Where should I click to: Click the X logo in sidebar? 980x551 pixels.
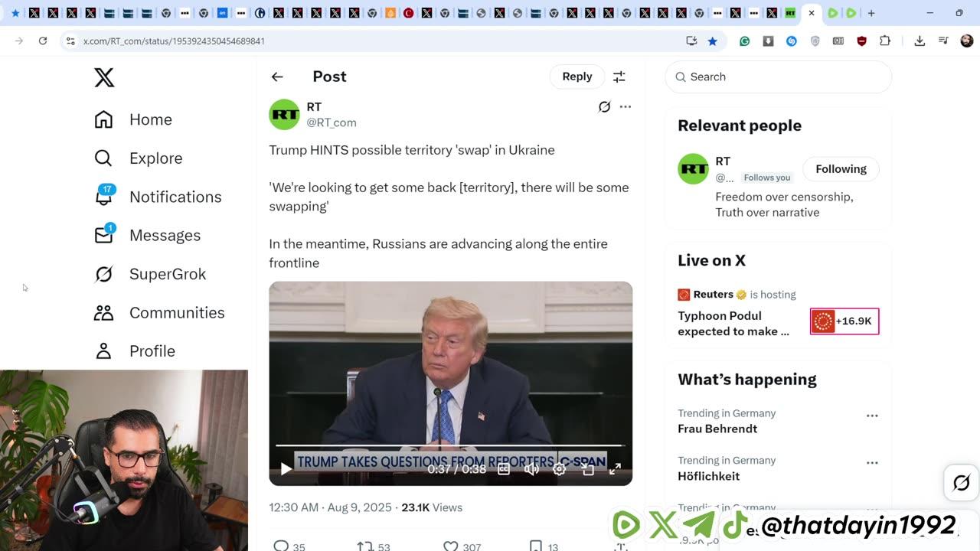click(104, 77)
